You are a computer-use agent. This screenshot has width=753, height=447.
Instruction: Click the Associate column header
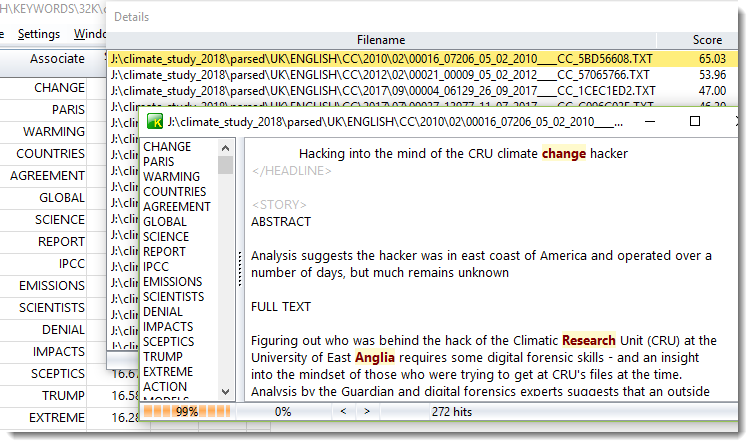[57, 59]
